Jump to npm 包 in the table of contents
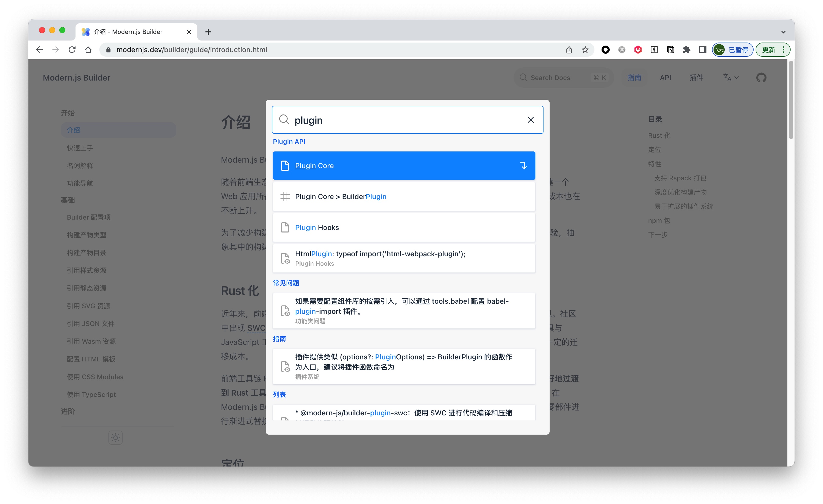The width and height of the screenshot is (823, 504). pos(659,220)
